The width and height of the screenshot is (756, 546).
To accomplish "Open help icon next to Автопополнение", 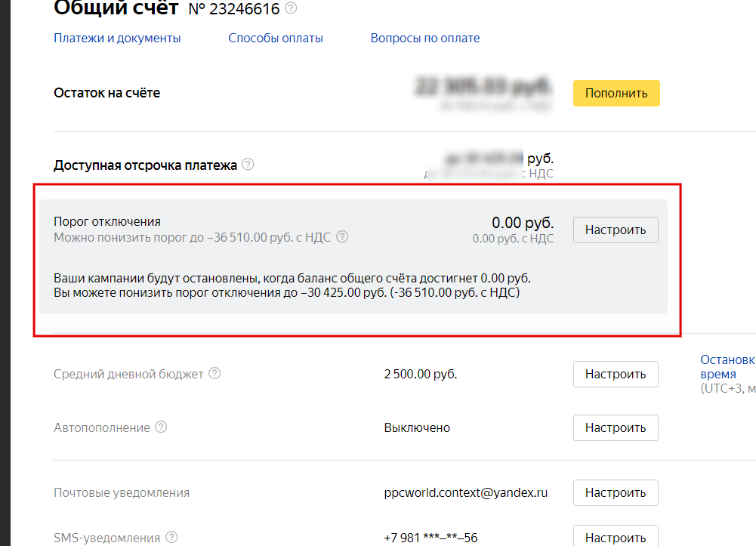I will pos(161,427).
